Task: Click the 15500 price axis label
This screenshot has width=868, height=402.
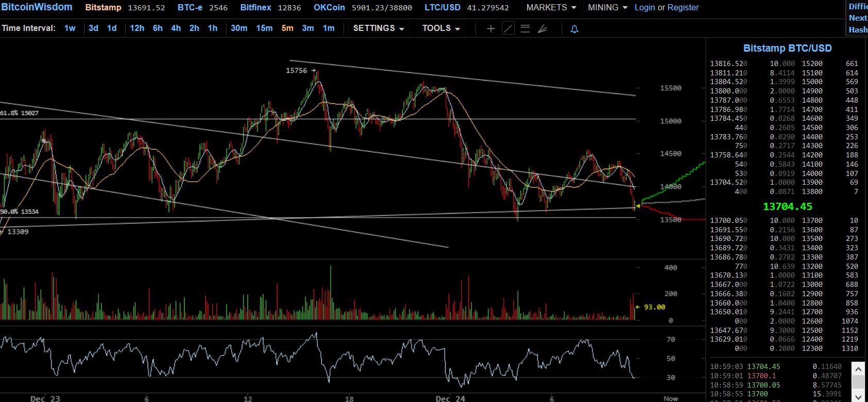Action: coord(670,88)
